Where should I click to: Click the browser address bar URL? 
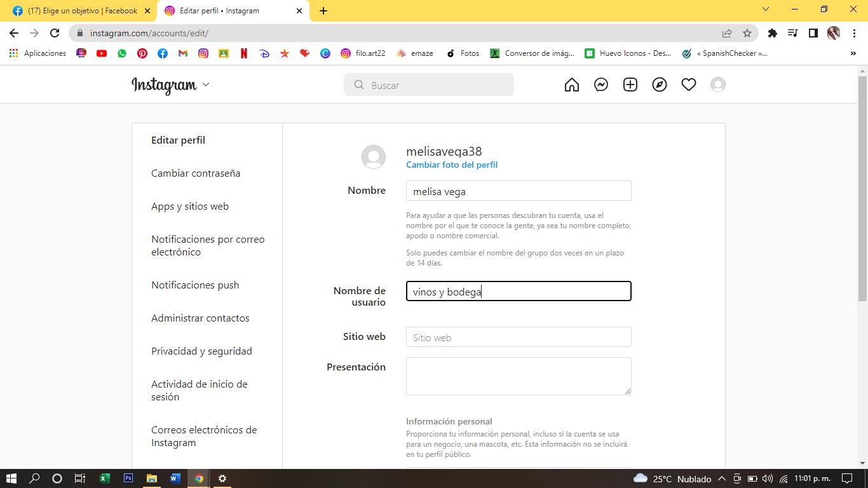pos(149,33)
